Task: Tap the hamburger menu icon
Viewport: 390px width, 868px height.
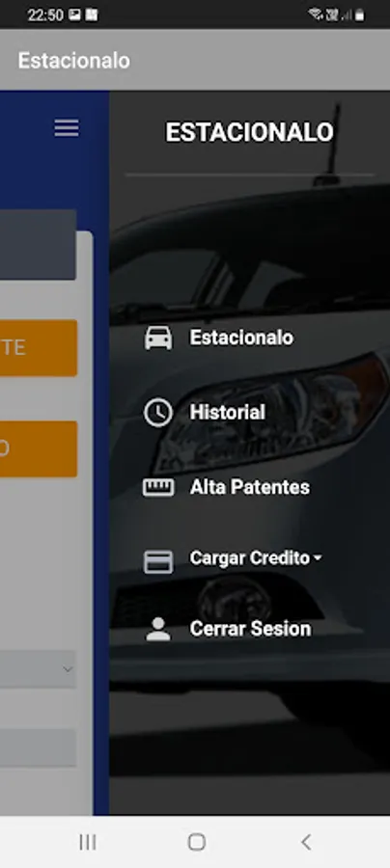Action: [67, 128]
